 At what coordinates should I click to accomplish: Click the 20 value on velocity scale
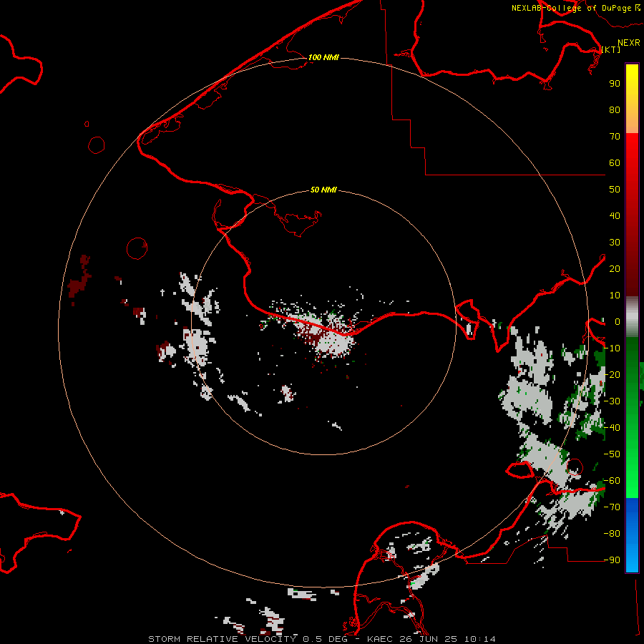[615, 268]
